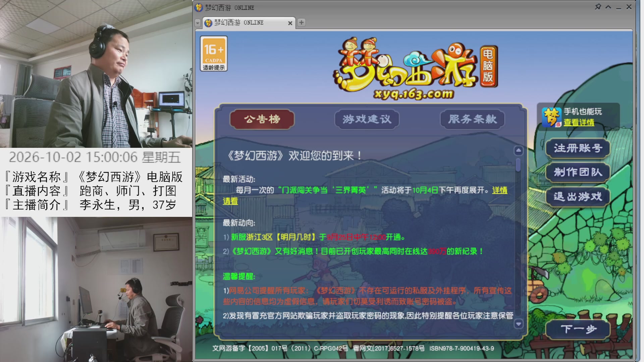Click the 新服浙江3区【明月几时】 announcement line

point(314,237)
